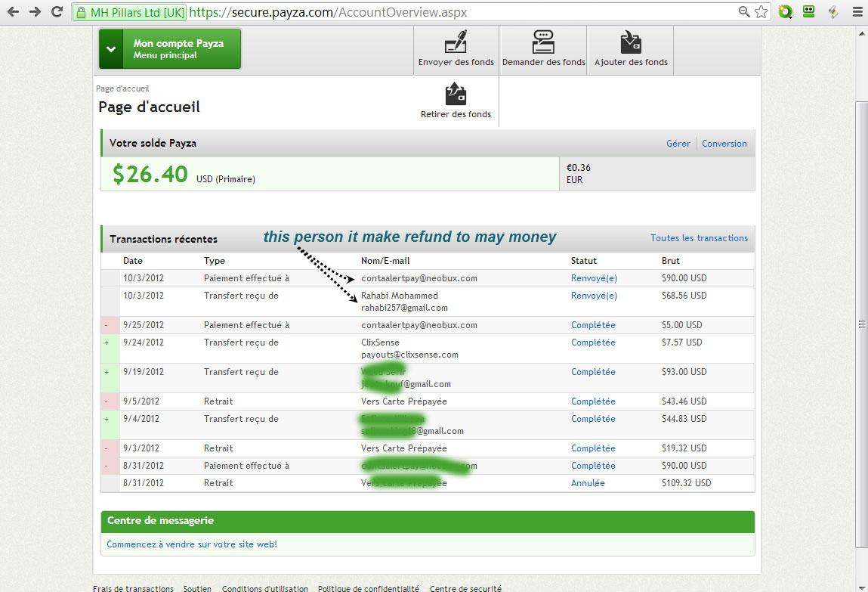Click the browser forward arrow
The image size is (868, 592).
coord(35,11)
